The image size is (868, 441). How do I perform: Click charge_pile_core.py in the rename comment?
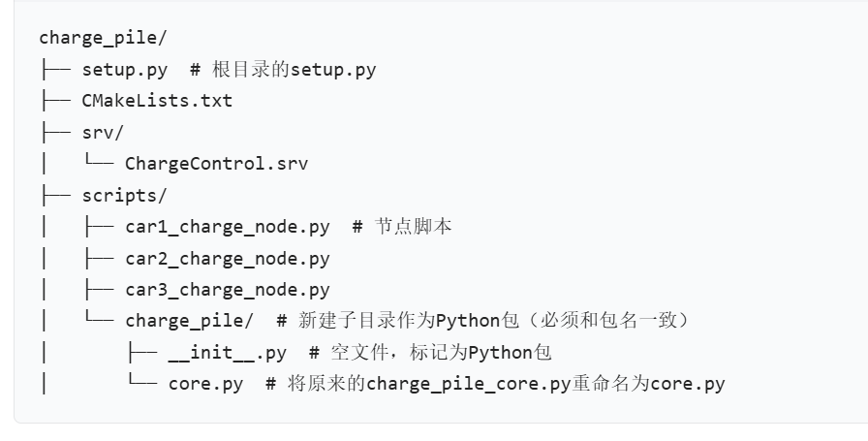click(468, 384)
